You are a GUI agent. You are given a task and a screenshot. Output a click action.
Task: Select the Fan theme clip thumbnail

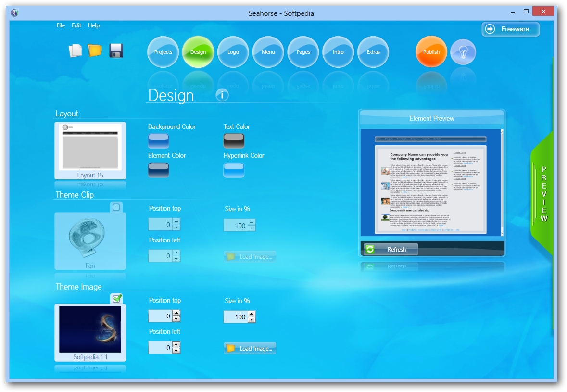(x=90, y=241)
